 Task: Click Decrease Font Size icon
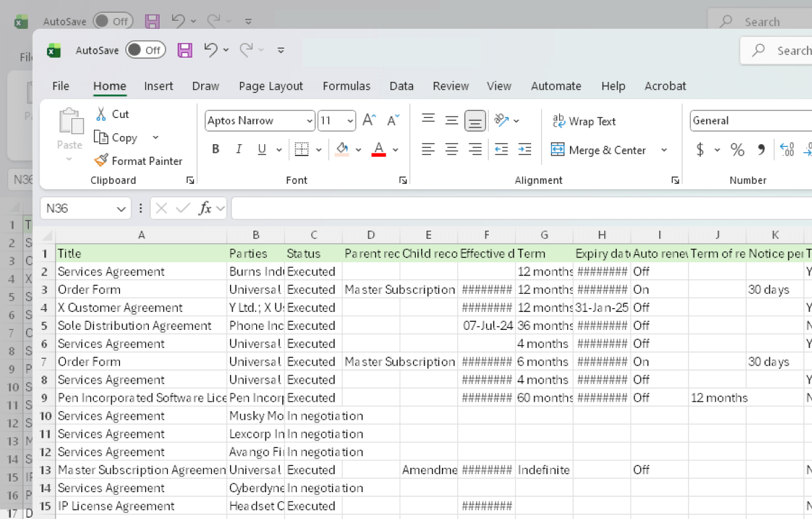coord(394,121)
